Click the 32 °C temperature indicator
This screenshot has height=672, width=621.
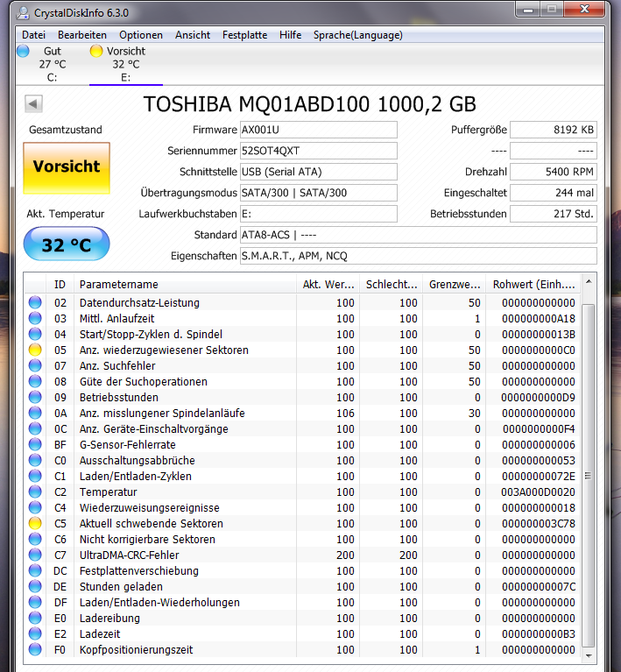click(x=67, y=244)
